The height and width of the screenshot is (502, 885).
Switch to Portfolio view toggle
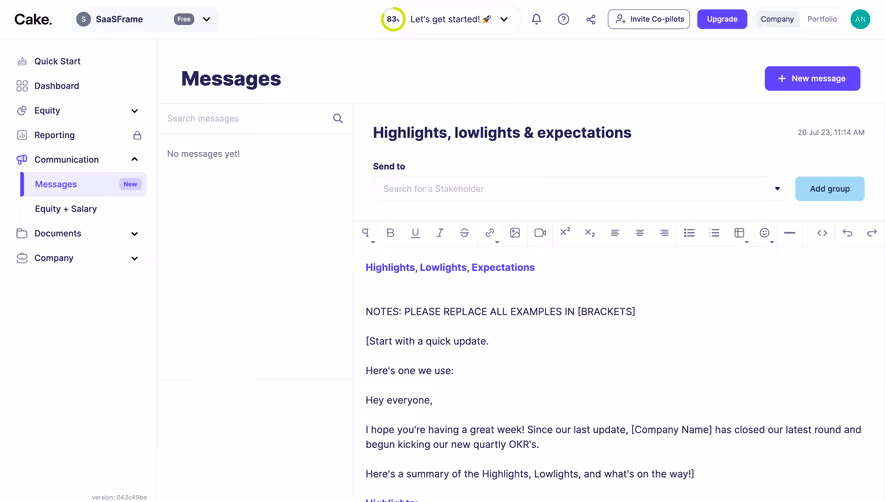coord(822,19)
